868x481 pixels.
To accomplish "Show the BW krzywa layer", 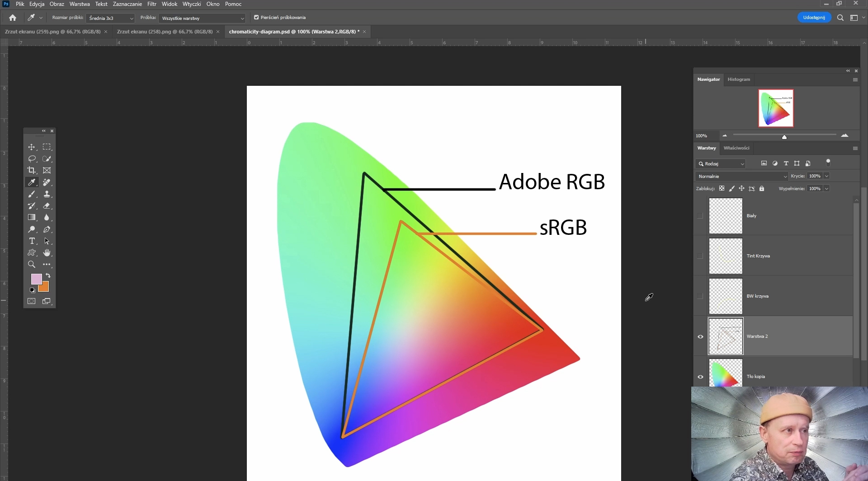I will coord(700,296).
